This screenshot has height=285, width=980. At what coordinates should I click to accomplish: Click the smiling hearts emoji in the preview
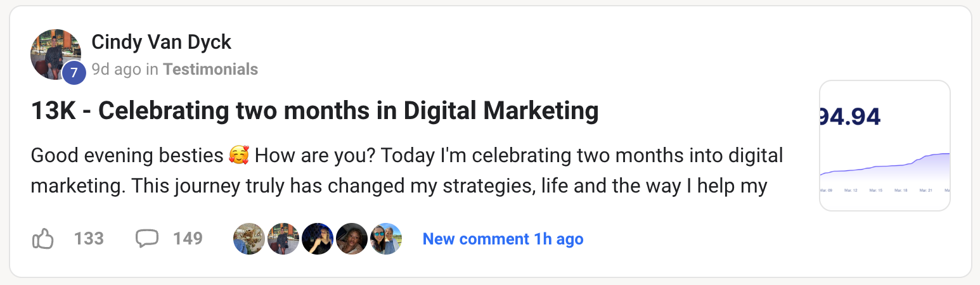[x=239, y=156]
